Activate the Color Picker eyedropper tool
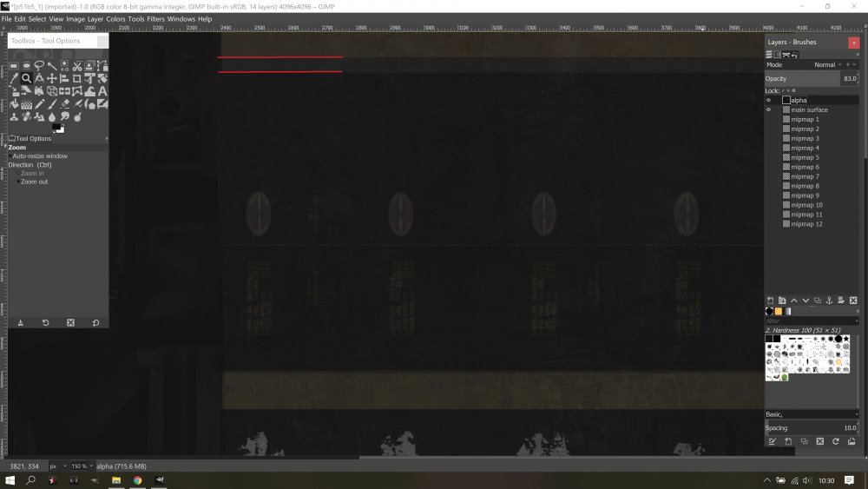Image resolution: width=868 pixels, height=489 pixels. click(15, 78)
